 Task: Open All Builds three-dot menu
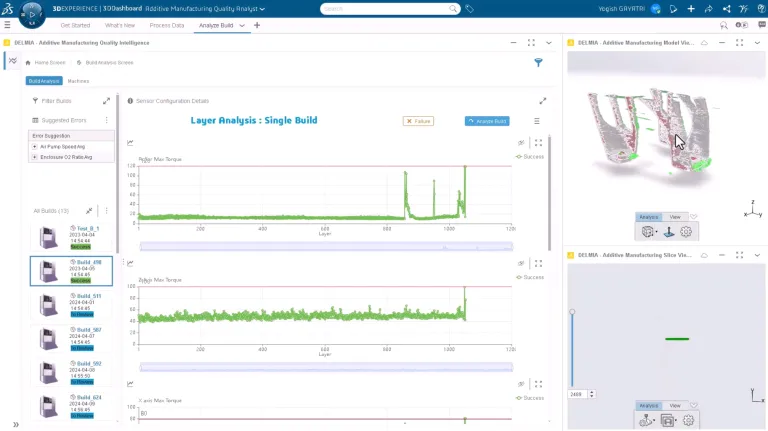point(106,211)
